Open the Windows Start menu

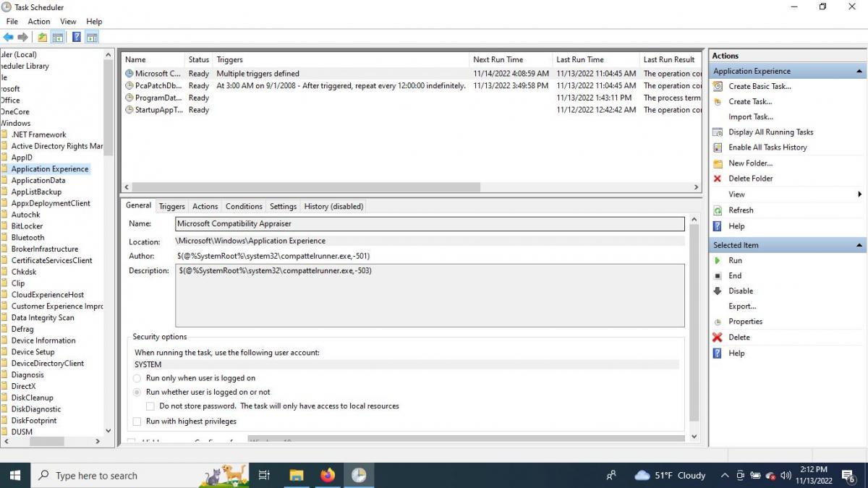tap(14, 475)
